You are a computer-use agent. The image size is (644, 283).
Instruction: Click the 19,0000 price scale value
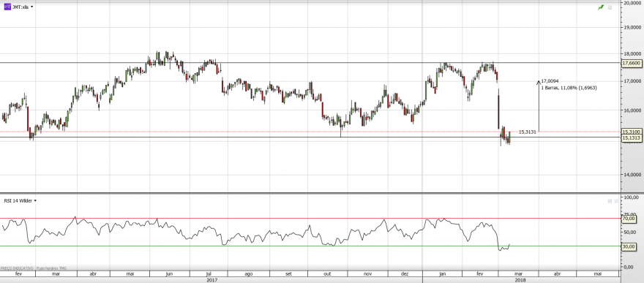tap(633, 28)
